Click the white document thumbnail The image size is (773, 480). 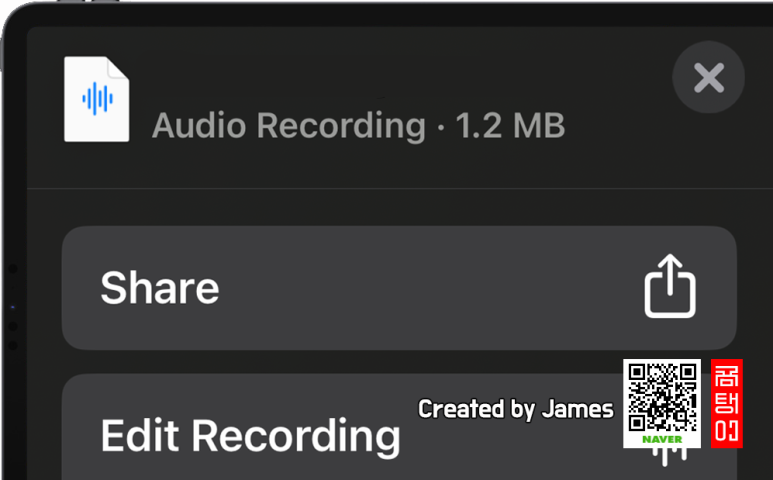(x=97, y=99)
